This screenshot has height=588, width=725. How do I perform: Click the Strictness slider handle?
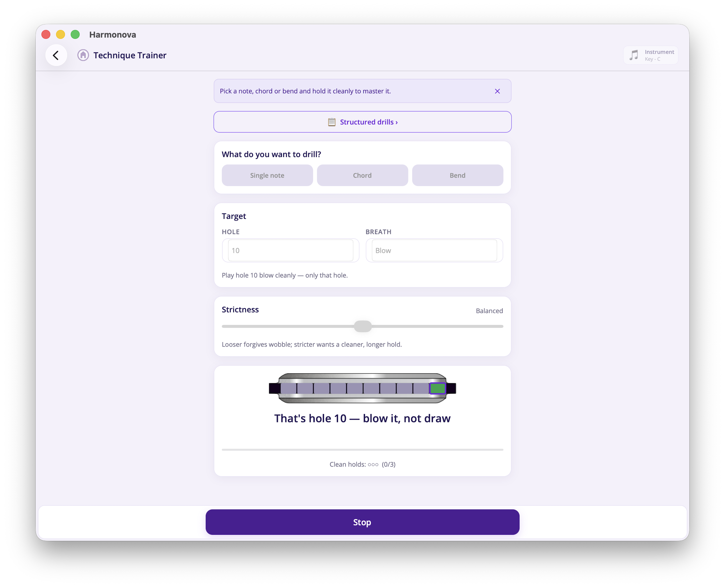[363, 326]
